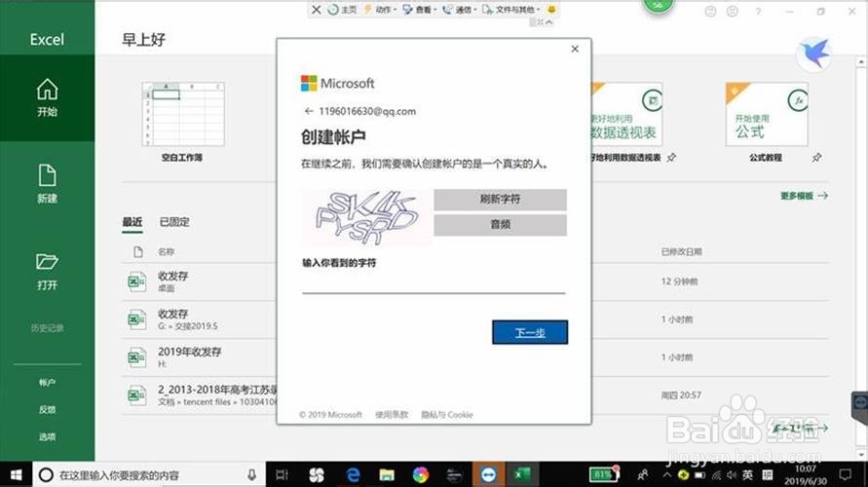Show hidden system tray icons

(667, 475)
